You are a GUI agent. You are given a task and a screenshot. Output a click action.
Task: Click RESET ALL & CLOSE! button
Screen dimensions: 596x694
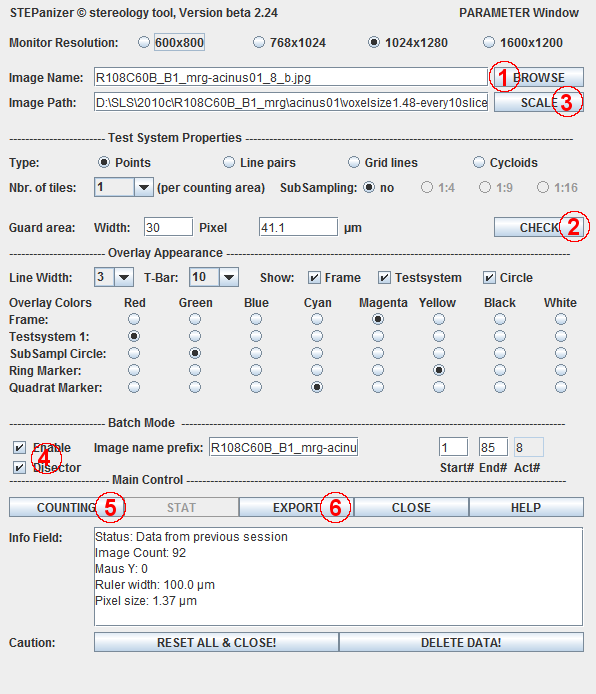tap(216, 642)
